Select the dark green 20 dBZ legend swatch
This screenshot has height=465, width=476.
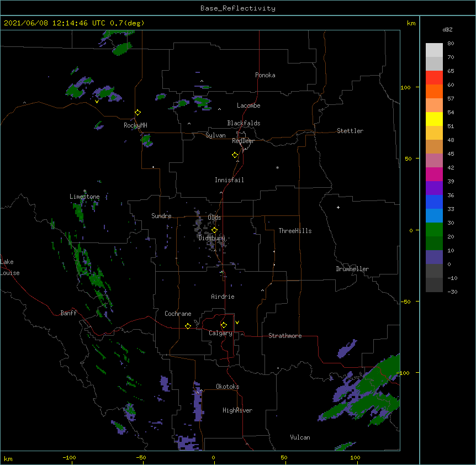click(x=434, y=244)
